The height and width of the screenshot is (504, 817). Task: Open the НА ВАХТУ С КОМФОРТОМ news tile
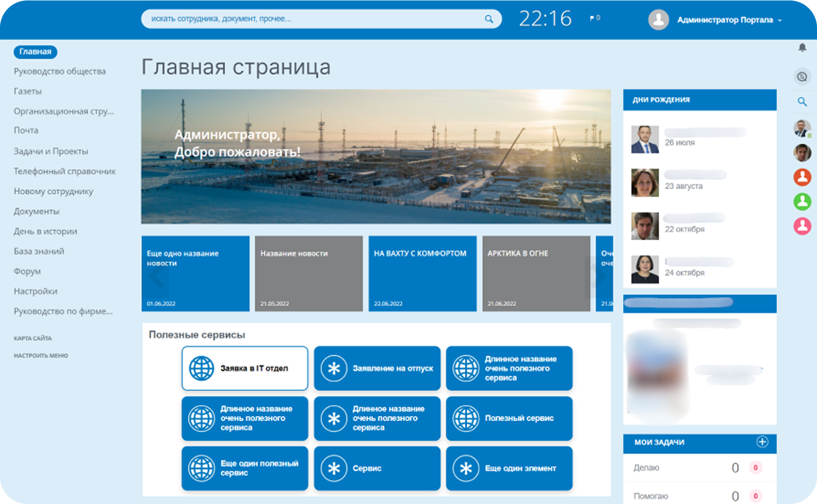point(422,274)
